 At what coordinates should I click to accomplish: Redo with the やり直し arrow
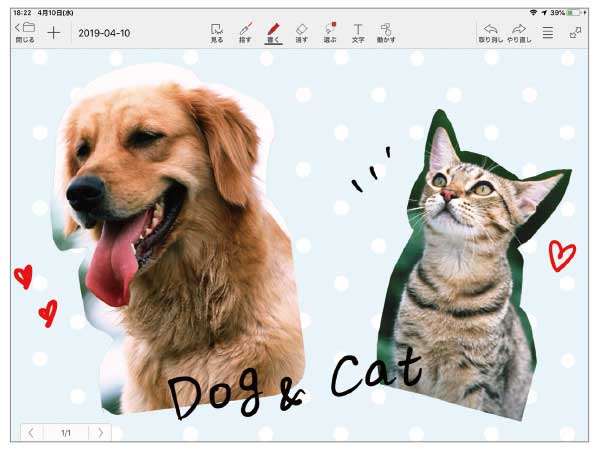[519, 33]
